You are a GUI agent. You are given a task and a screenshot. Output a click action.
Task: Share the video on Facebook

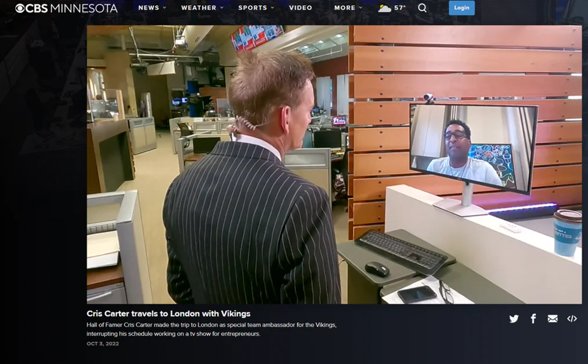point(533,319)
